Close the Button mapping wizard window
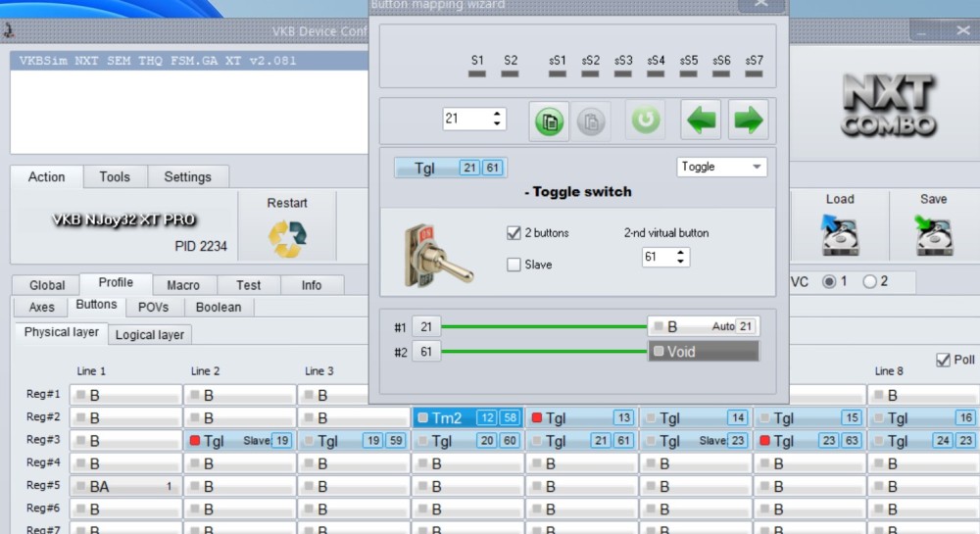Image resolution: width=980 pixels, height=534 pixels. pyautogui.click(x=760, y=4)
